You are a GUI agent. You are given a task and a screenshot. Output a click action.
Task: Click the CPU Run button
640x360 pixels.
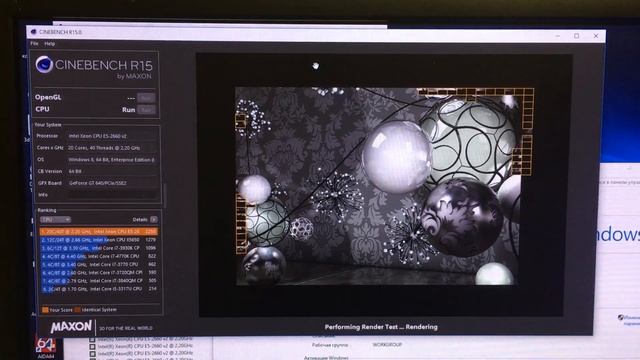pyautogui.click(x=146, y=110)
